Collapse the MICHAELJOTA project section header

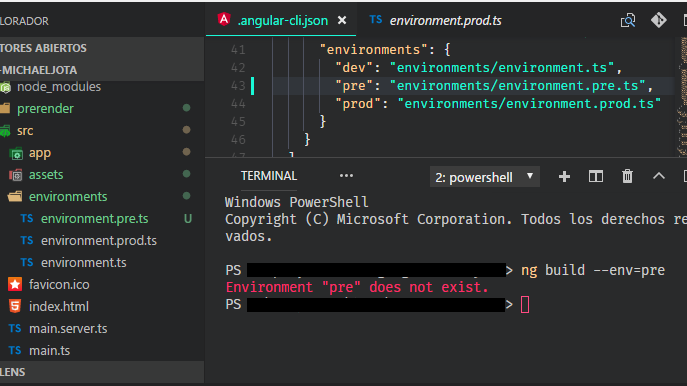(x=102, y=70)
